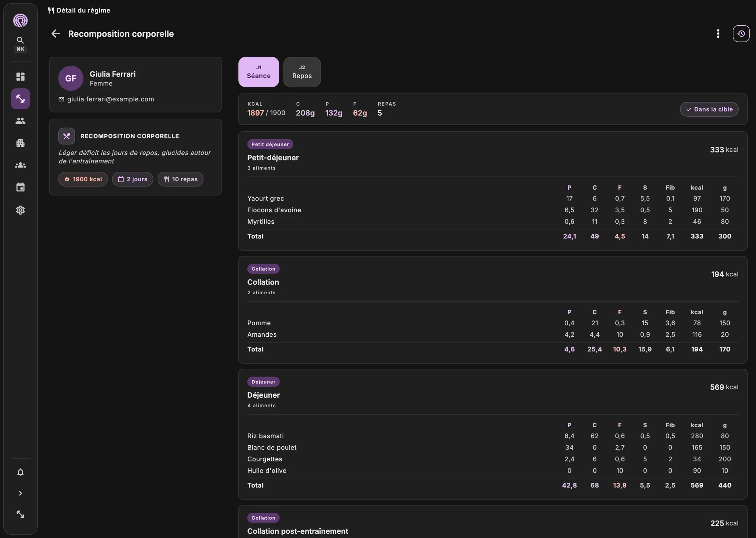Click the Flocons d'avoine row
Screen dimensions: 756x538
(493, 210)
